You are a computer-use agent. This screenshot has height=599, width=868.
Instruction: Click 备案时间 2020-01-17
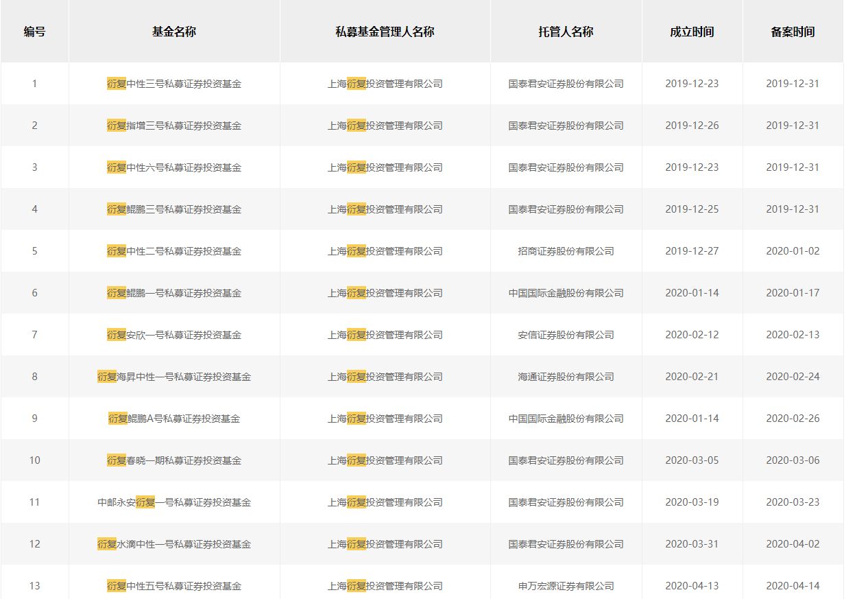tap(793, 293)
